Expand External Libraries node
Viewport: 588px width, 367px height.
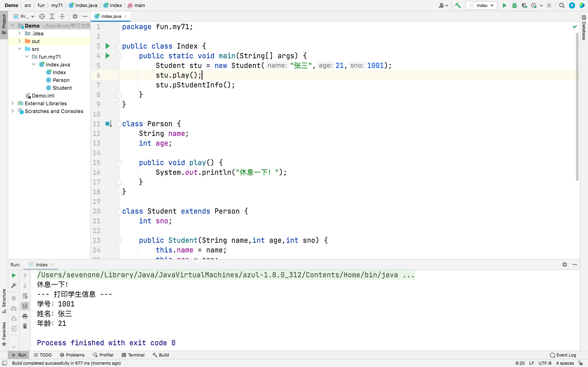tap(12, 103)
